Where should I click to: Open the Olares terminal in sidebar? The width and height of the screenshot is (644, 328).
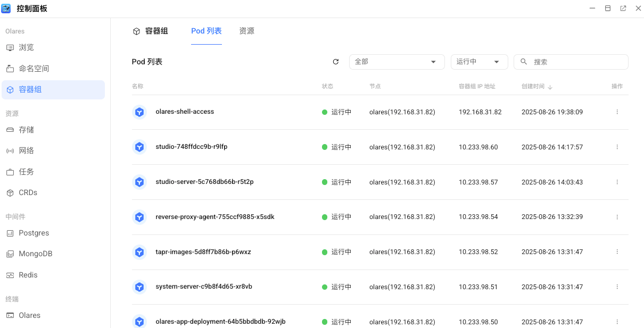(x=30, y=315)
